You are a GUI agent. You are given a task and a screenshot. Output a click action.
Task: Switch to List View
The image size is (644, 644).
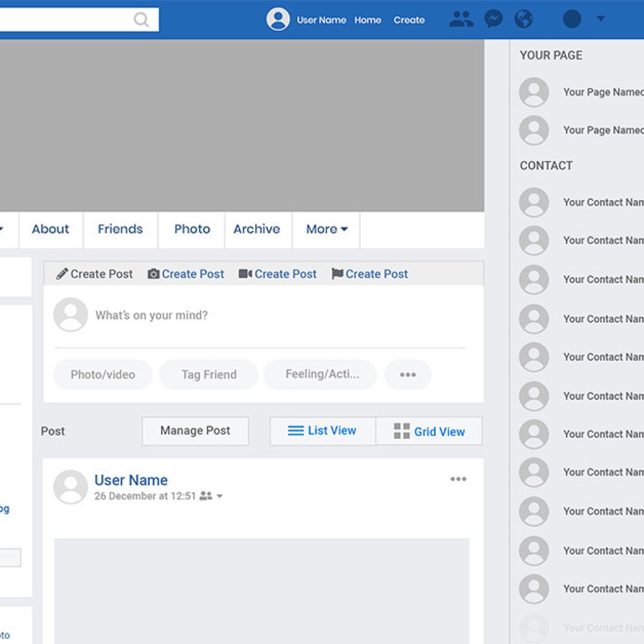tap(323, 431)
